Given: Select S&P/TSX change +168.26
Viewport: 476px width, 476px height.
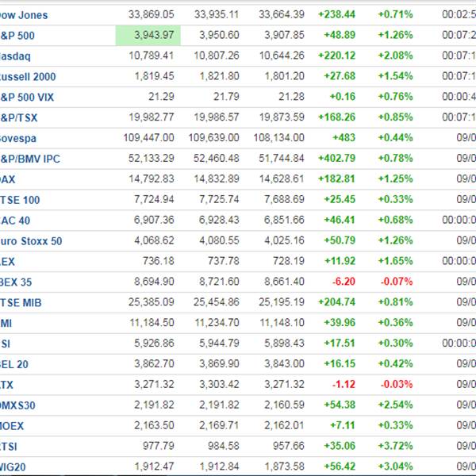Looking at the screenshot, I should [x=336, y=117].
